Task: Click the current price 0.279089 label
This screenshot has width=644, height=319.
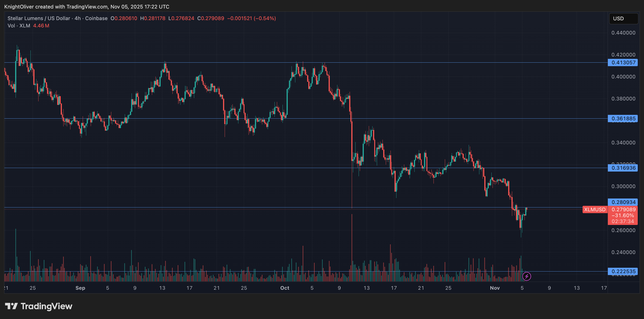Action: 623,210
